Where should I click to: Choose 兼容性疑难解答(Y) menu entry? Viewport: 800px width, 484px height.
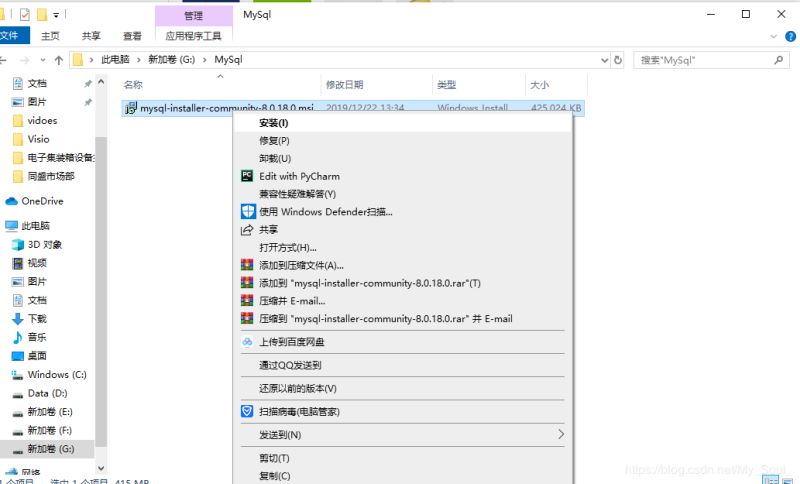pyautogui.click(x=403, y=194)
